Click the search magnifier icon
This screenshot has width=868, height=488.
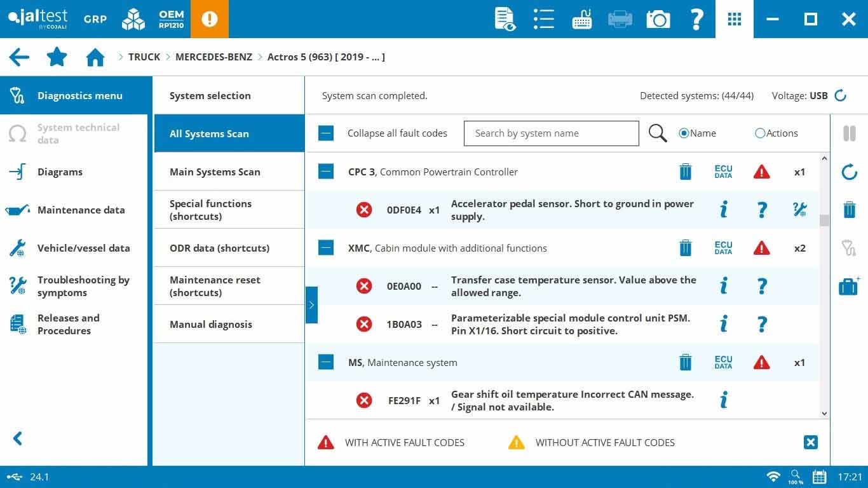tap(658, 133)
